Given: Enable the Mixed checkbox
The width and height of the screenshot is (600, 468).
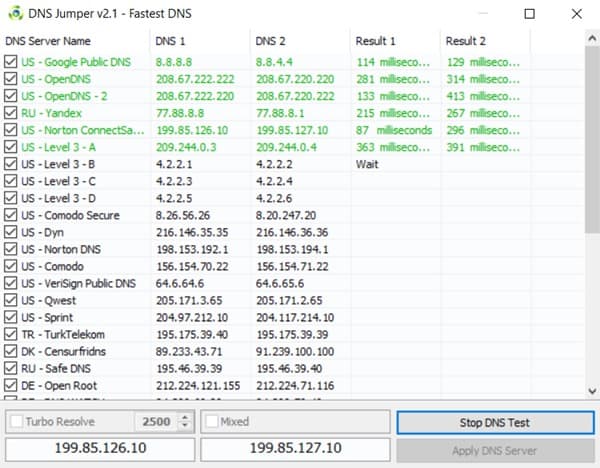Looking at the screenshot, I should pos(212,421).
